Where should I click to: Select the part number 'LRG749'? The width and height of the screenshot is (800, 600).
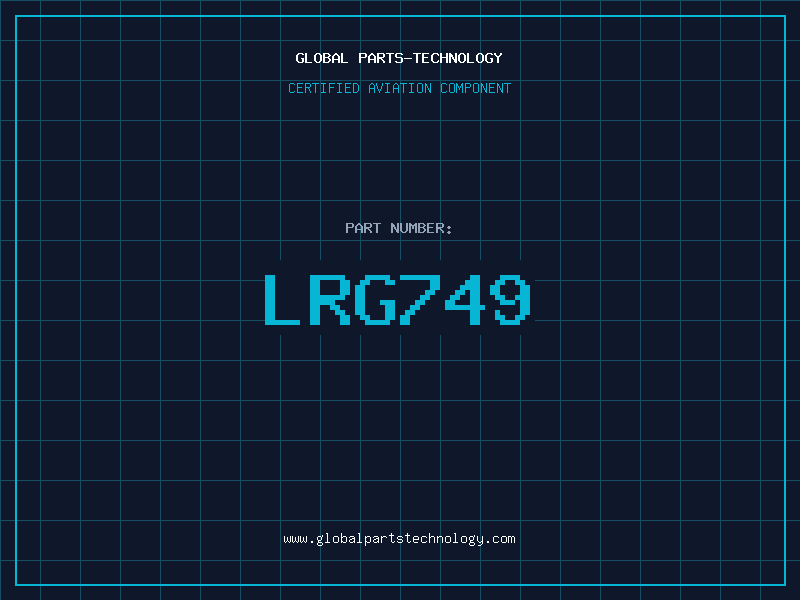point(398,299)
